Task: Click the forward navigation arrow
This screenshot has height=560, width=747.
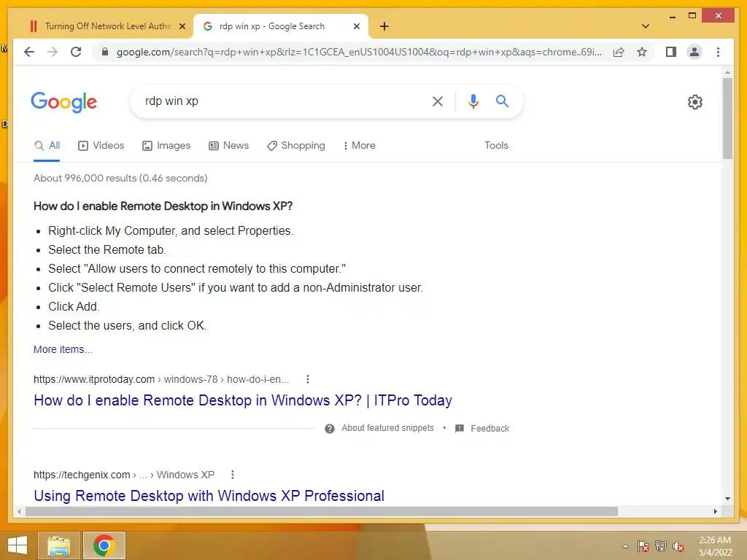Action: point(53,52)
